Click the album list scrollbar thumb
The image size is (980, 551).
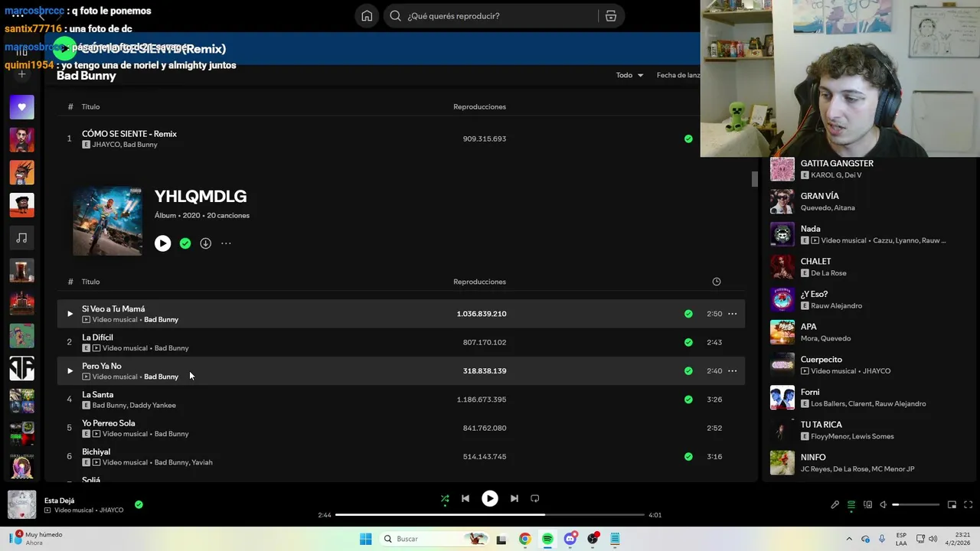754,178
